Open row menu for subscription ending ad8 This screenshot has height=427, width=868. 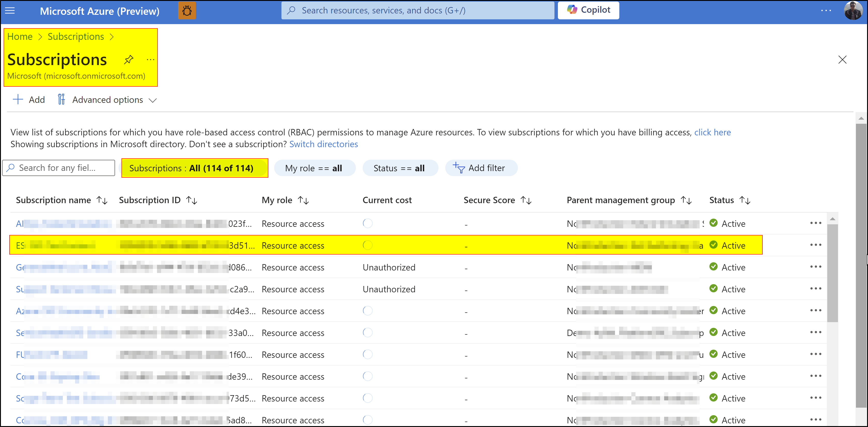(815, 419)
